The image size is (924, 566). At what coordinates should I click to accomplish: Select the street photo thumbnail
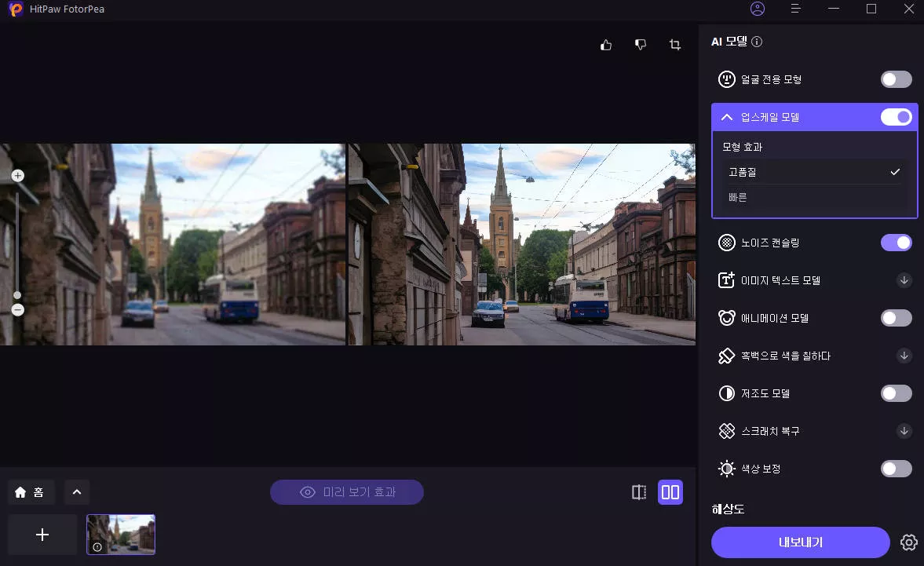tap(121, 535)
